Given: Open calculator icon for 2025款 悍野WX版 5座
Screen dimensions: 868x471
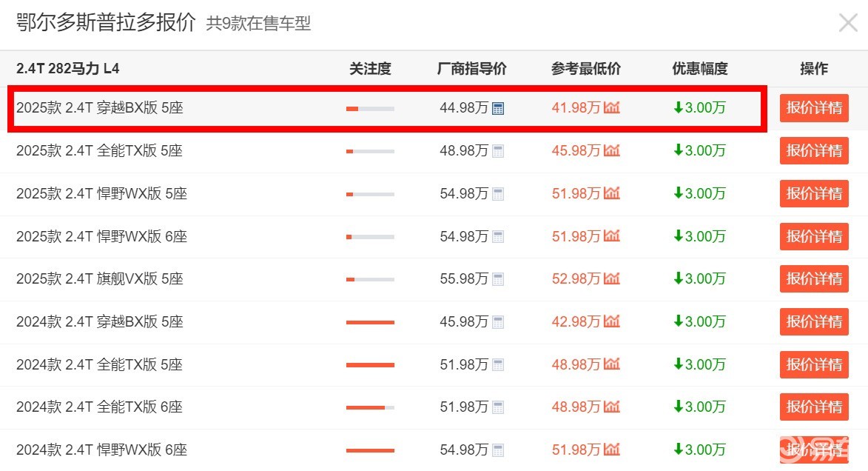Looking at the screenshot, I should click(498, 194).
